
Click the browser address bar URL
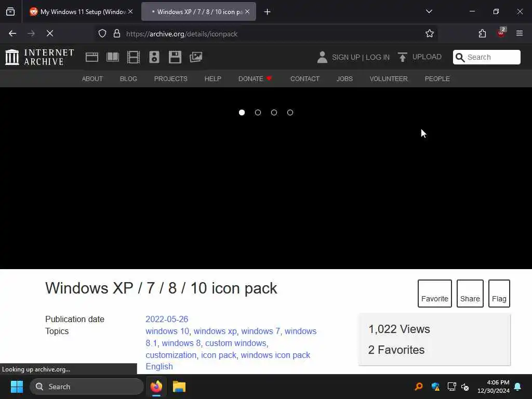pos(181,34)
